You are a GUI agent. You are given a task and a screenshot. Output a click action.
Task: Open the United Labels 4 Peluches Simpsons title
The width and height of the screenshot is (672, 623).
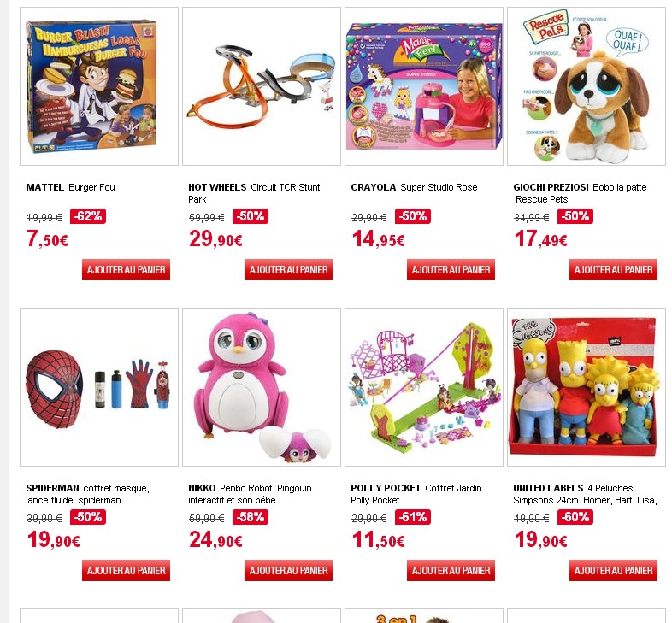[x=585, y=494]
